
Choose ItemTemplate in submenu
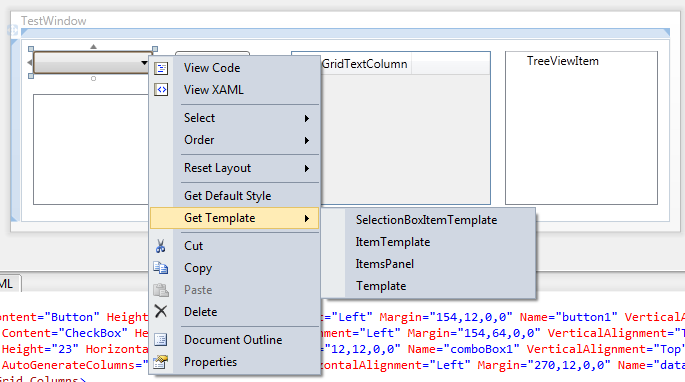pos(428,242)
